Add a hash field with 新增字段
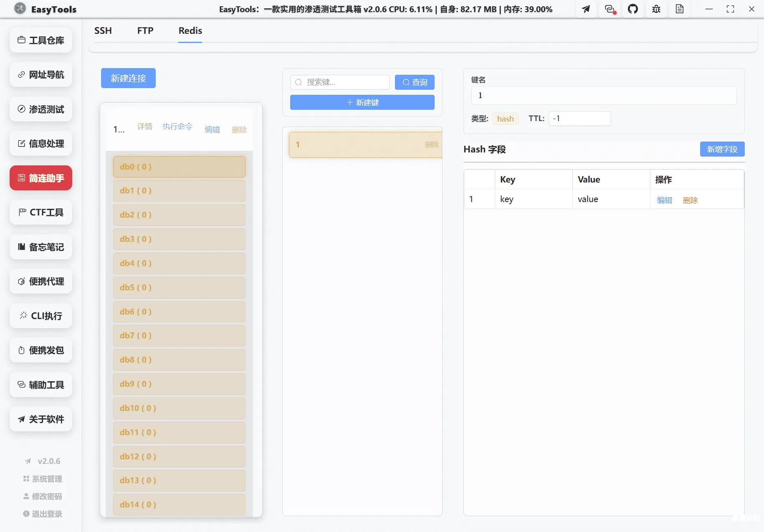 [x=722, y=149]
